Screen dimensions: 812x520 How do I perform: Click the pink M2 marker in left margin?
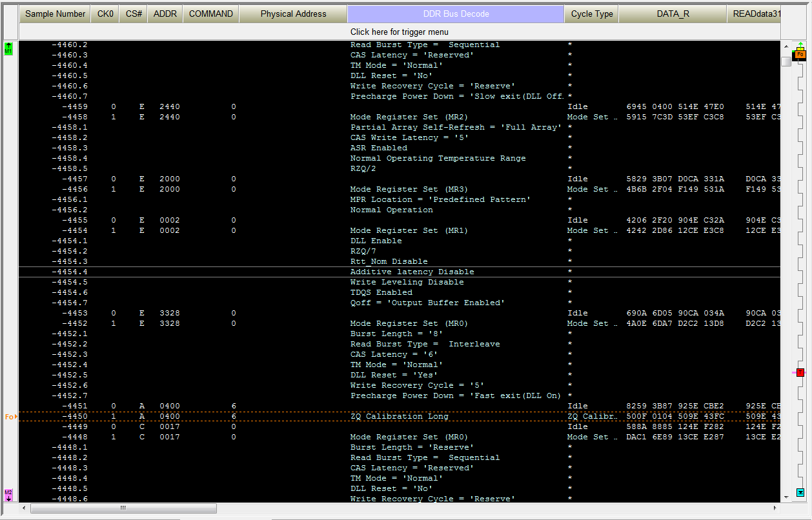click(8, 495)
